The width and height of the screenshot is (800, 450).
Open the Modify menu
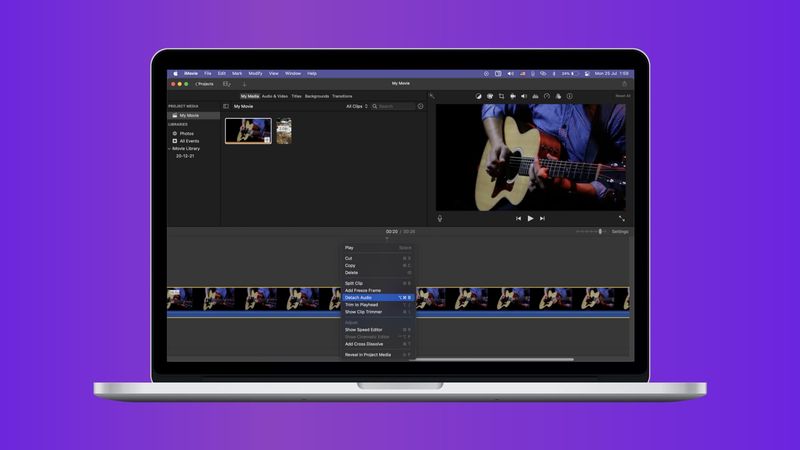[255, 73]
